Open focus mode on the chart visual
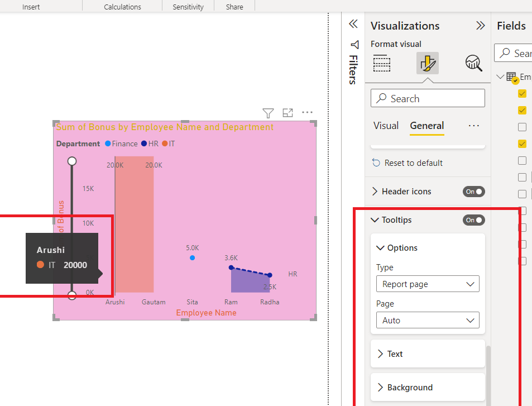This screenshot has height=406, width=532. 287,113
